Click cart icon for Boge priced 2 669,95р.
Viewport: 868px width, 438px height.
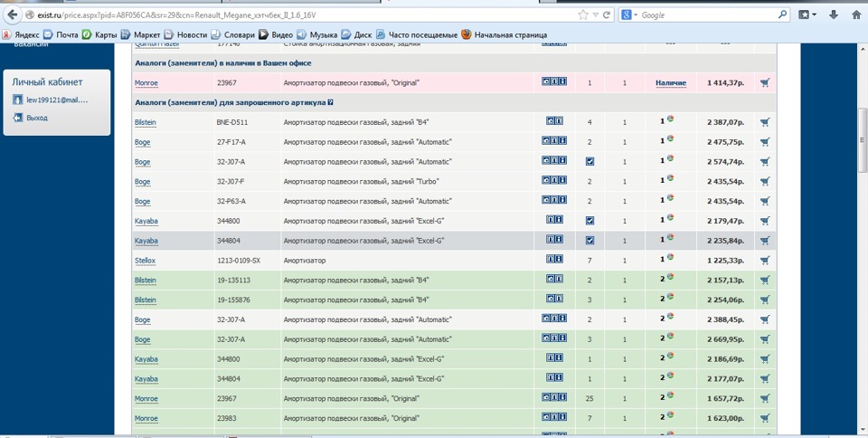(x=765, y=339)
